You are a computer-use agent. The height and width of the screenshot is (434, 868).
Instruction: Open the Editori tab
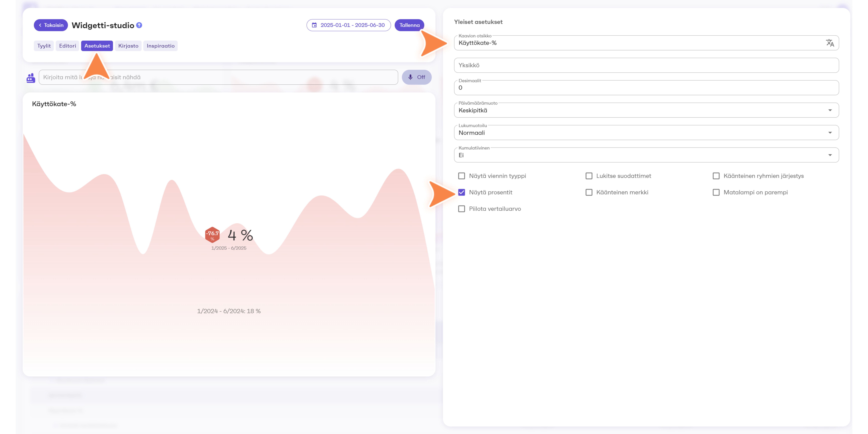pyautogui.click(x=67, y=46)
